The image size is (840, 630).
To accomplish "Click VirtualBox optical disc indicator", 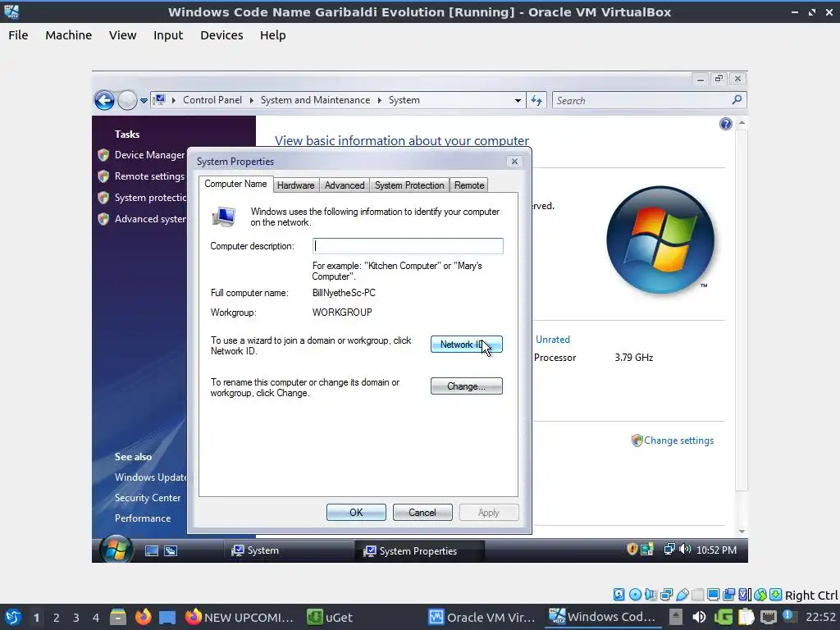I will (x=635, y=595).
